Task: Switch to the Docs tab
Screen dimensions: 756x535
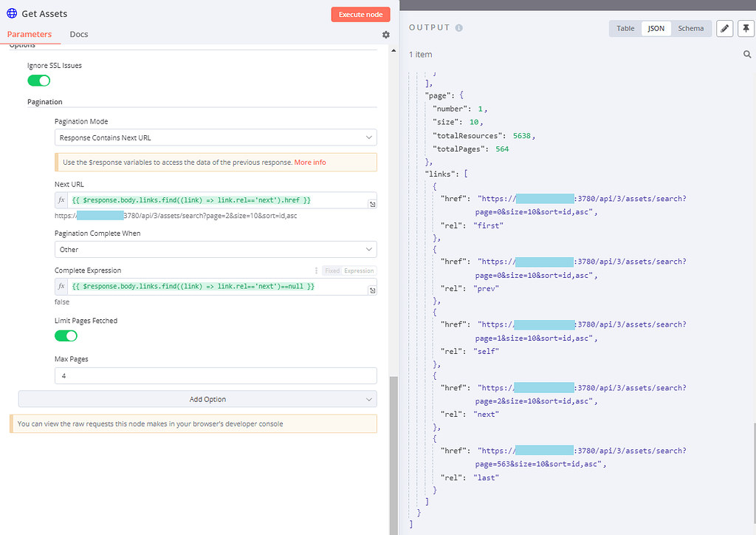Action: tap(78, 34)
